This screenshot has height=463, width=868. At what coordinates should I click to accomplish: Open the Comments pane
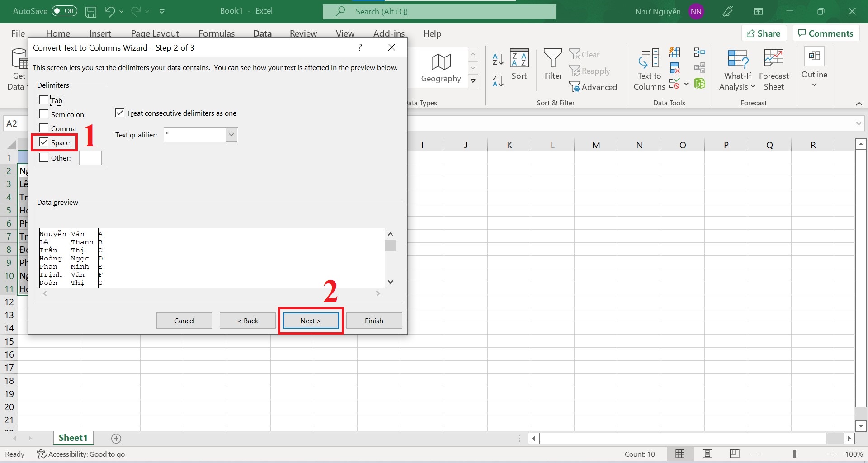pyautogui.click(x=826, y=33)
